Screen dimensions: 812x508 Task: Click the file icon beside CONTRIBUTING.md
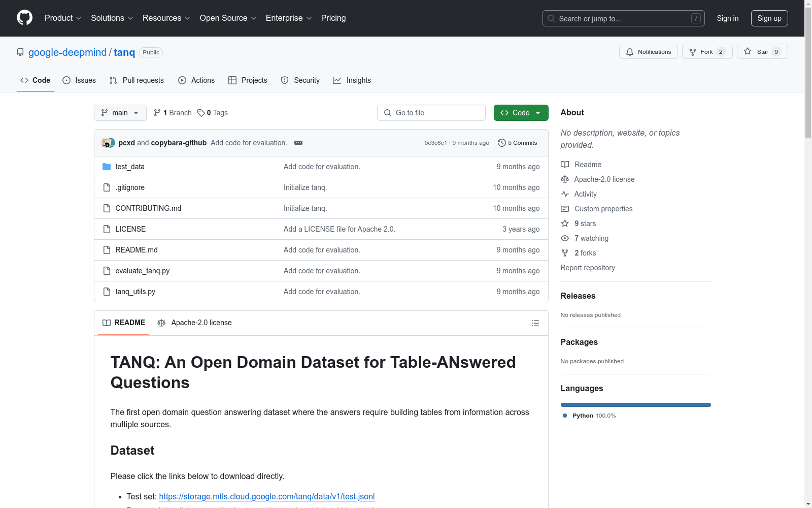[x=107, y=208]
